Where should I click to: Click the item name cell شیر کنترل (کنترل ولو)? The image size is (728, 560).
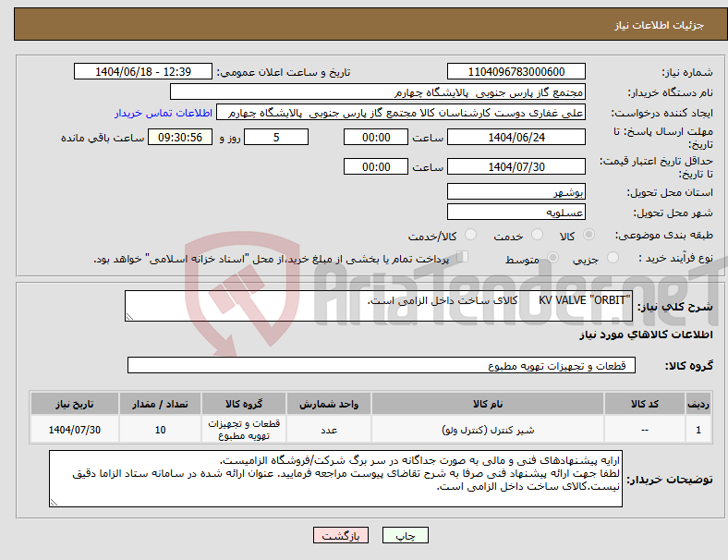[x=488, y=430]
